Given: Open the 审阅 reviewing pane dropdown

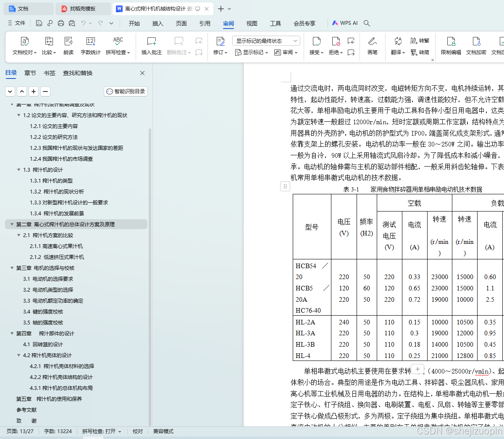Looking at the screenshot, I should pyautogui.click(x=286, y=52).
